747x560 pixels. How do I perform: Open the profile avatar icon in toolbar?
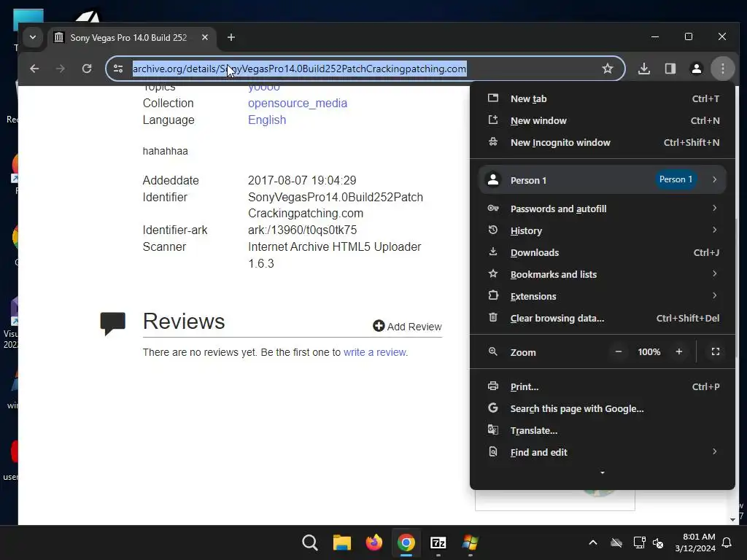[x=697, y=69]
